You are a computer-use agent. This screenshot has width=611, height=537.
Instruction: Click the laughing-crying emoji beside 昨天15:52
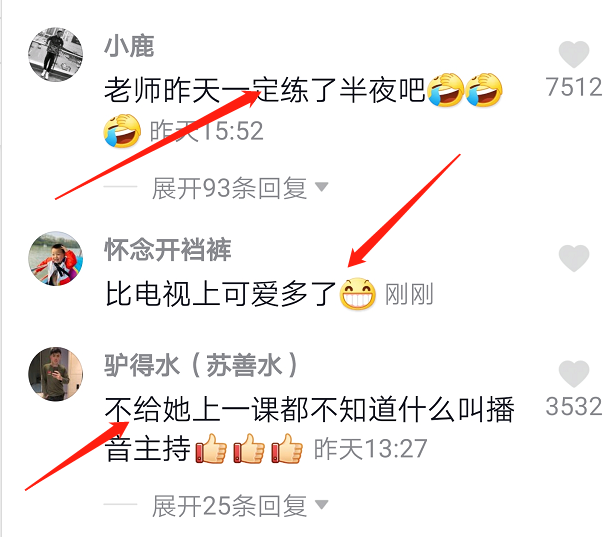tap(122, 131)
